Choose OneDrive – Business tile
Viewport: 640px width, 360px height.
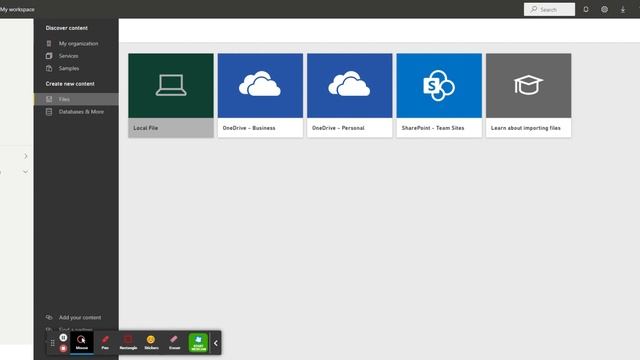click(260, 95)
